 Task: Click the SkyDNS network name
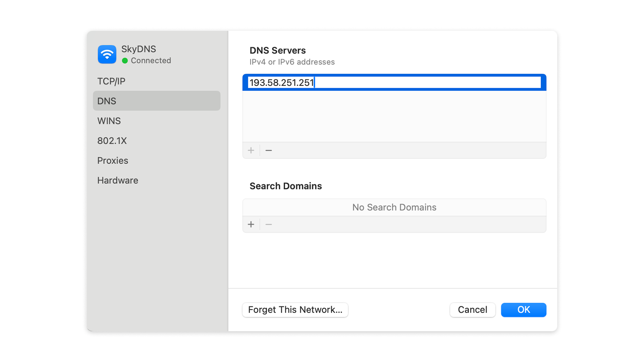[x=139, y=49]
